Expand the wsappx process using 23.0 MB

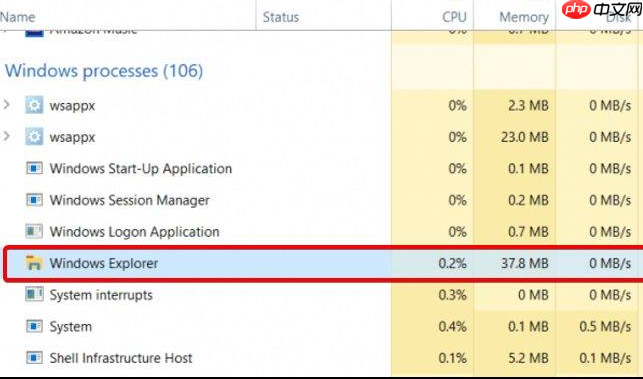click(7, 137)
